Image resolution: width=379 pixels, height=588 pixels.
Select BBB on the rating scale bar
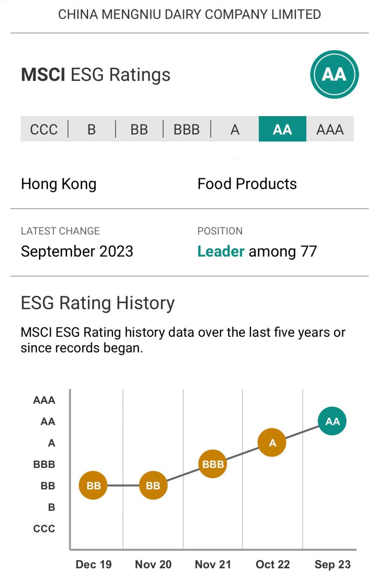pyautogui.click(x=186, y=129)
